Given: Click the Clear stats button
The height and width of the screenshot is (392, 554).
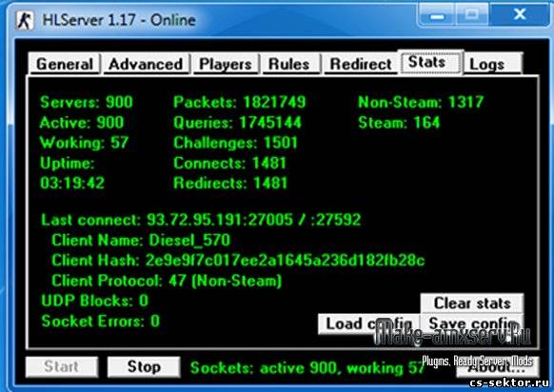Looking at the screenshot, I should click(x=472, y=303).
